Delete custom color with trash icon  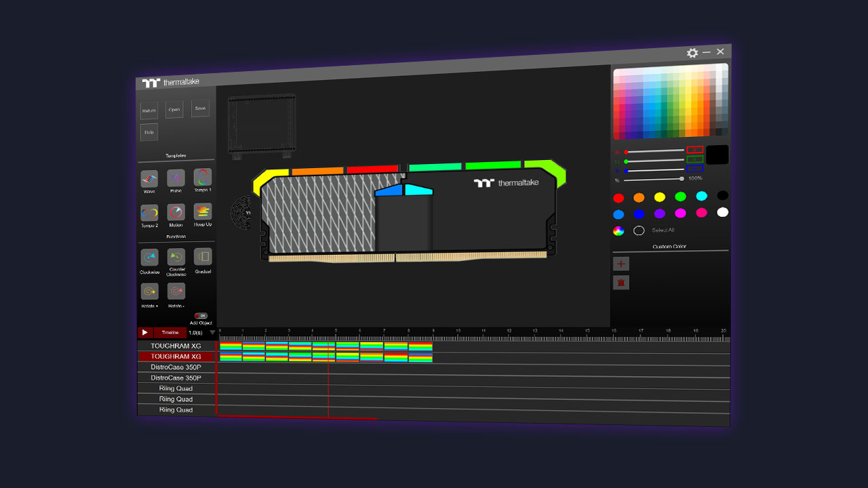pos(621,283)
